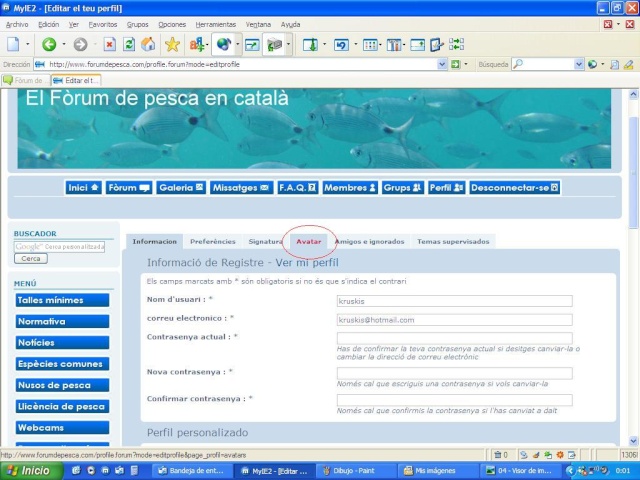Refresh the page using the green refresh icon
640x480 pixels.
[x=129, y=44]
